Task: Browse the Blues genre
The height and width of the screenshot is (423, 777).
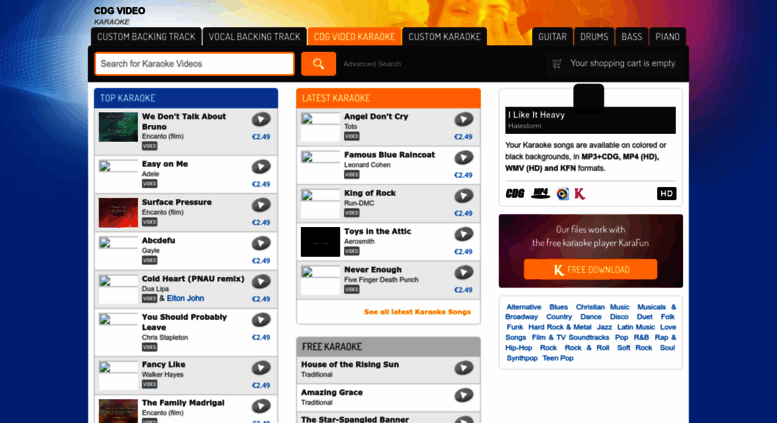Action: tap(558, 307)
